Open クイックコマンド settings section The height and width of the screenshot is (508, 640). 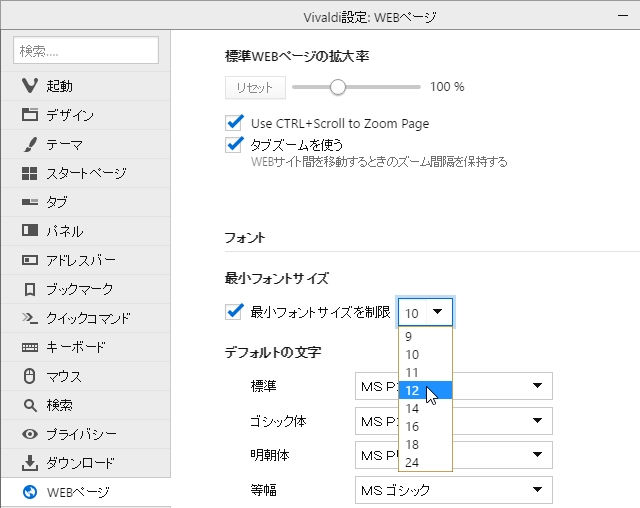tap(86, 318)
